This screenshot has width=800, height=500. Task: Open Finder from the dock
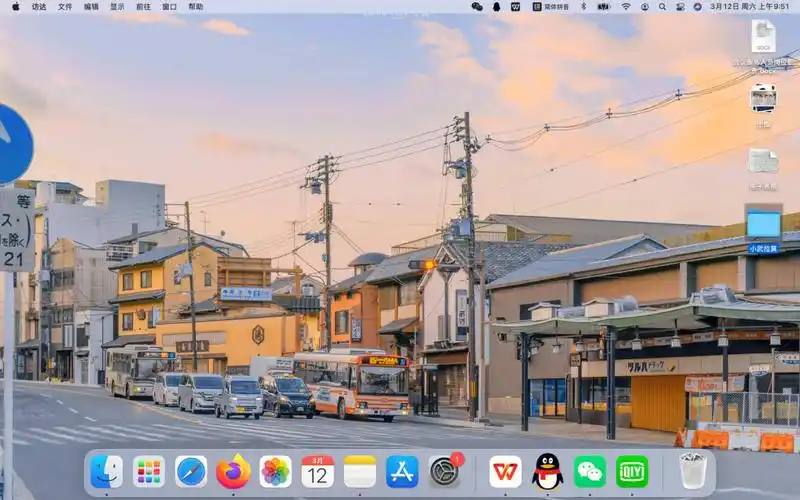coord(106,471)
